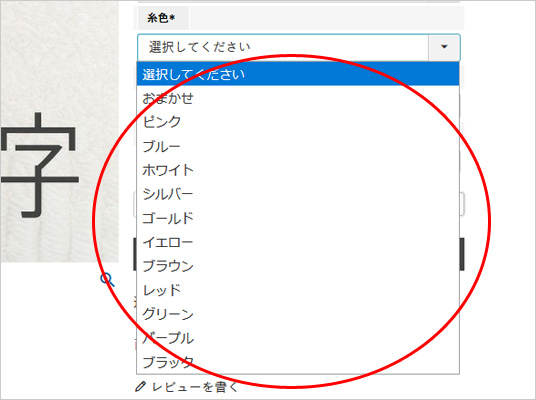
Task: Choose シルバー from the list
Action: tap(298, 194)
